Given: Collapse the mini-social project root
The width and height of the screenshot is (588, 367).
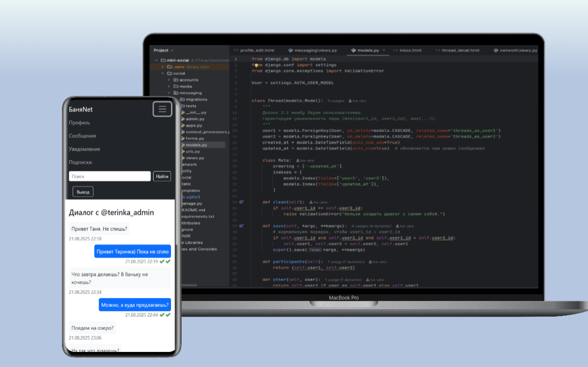Looking at the screenshot, I should click(x=156, y=60).
